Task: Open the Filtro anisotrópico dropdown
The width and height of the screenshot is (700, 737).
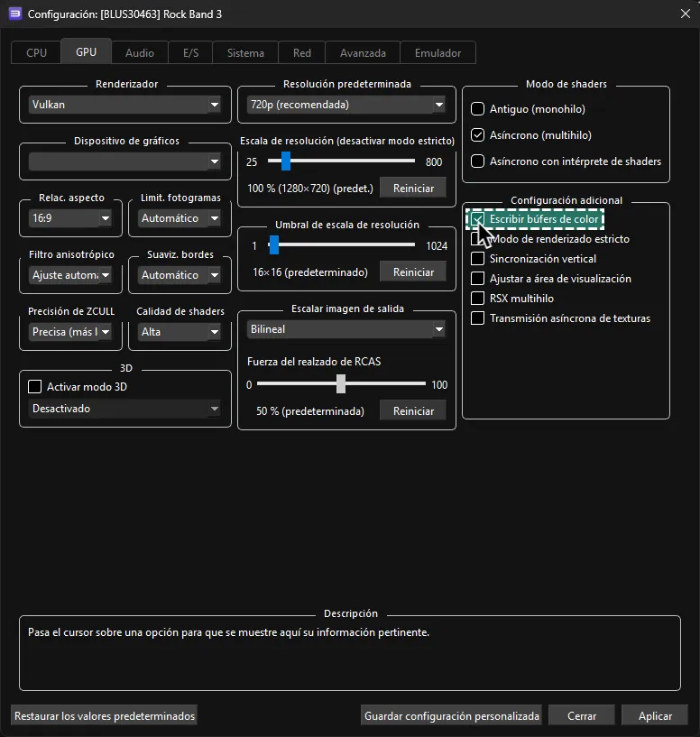Action: (x=70, y=275)
